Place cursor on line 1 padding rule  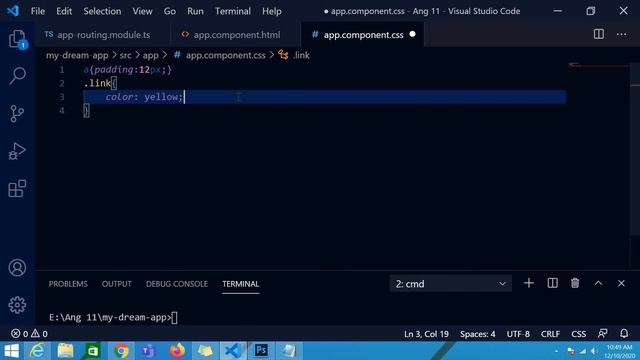point(128,70)
